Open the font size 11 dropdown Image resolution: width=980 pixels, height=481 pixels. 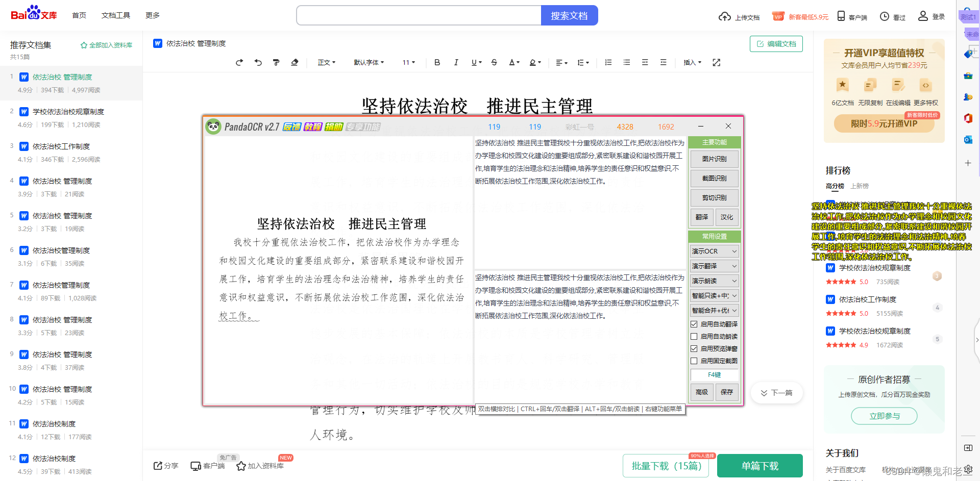coord(409,62)
